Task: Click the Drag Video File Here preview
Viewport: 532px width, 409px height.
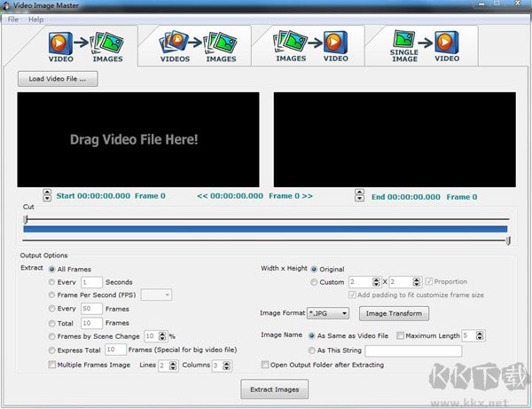Action: pyautogui.click(x=138, y=139)
